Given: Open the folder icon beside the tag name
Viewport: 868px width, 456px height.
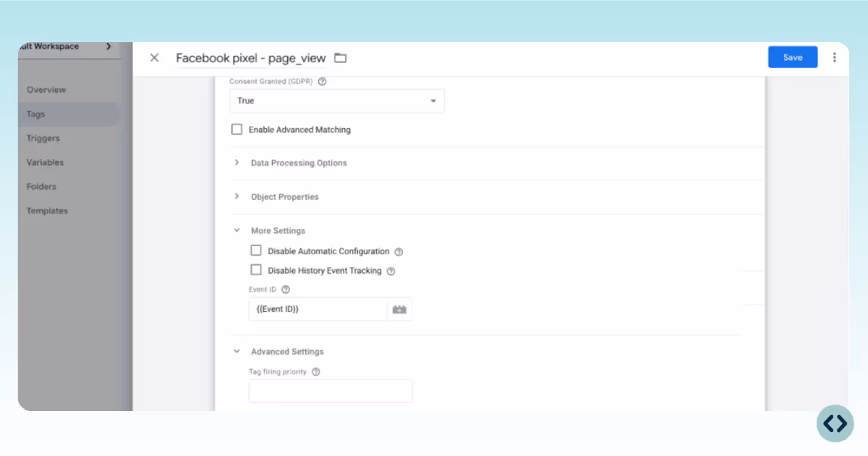Looking at the screenshot, I should pos(340,58).
